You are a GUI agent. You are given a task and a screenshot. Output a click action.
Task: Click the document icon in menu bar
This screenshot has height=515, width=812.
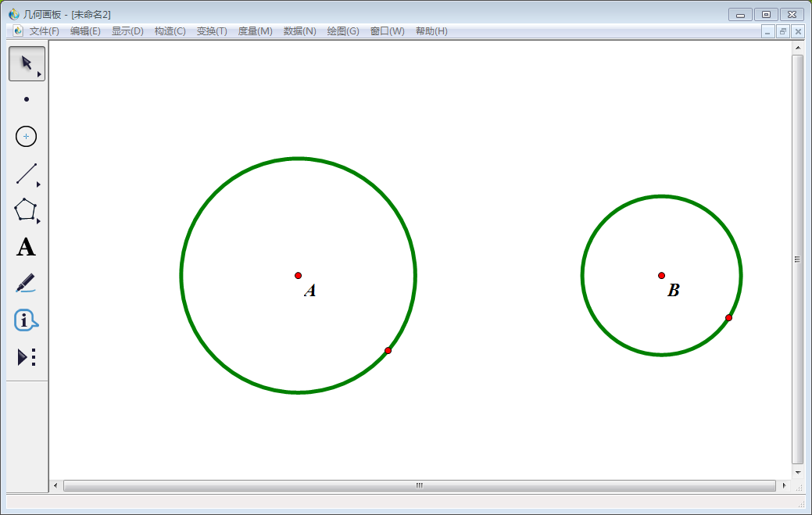pos(18,31)
